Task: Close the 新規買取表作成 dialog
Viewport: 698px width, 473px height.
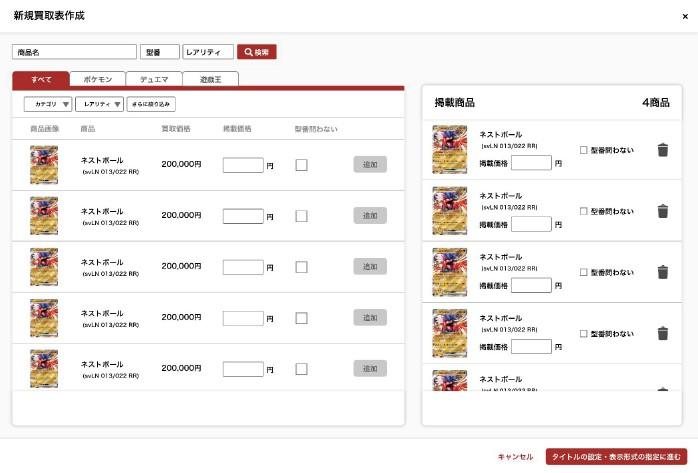Action: (685, 16)
